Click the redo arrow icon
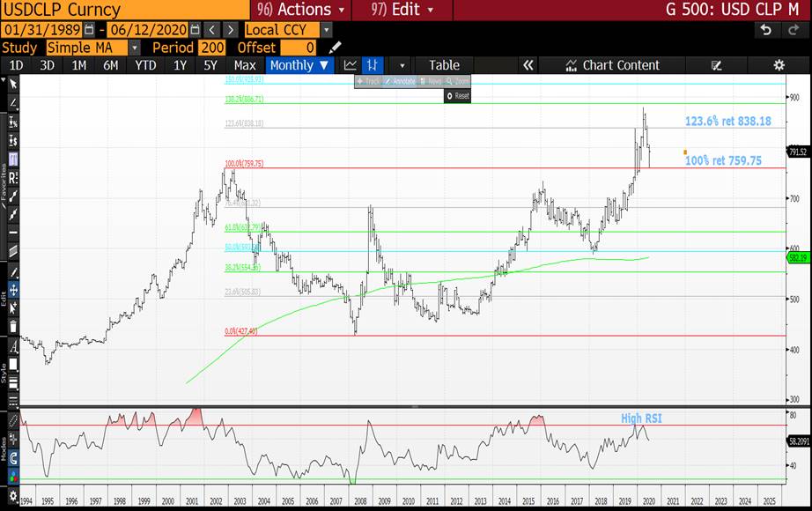 coord(792,30)
